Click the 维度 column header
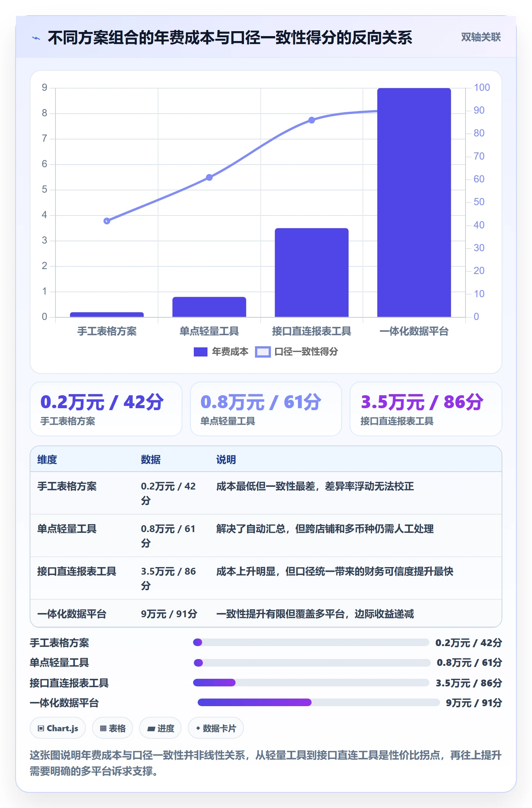Screen dimensions: 532x808 click(x=47, y=459)
